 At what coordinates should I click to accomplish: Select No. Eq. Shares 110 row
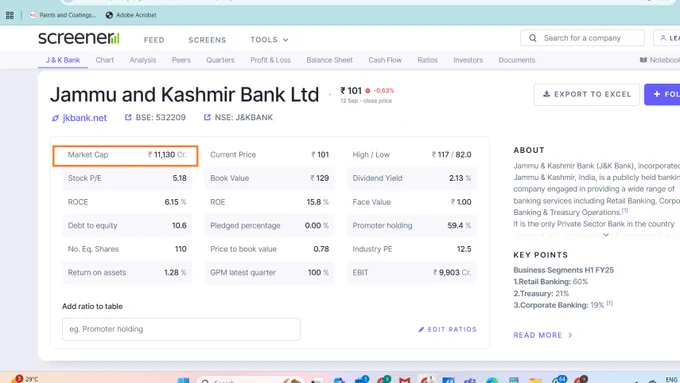(x=127, y=249)
